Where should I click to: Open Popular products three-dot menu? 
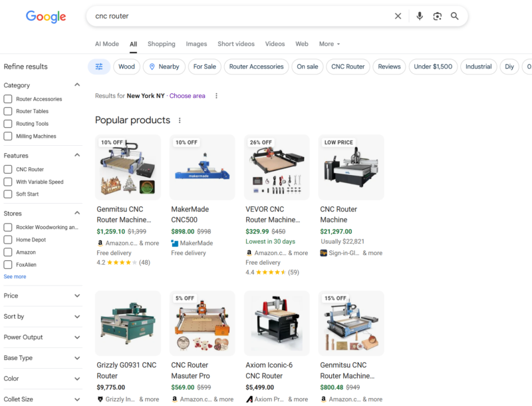(x=180, y=120)
